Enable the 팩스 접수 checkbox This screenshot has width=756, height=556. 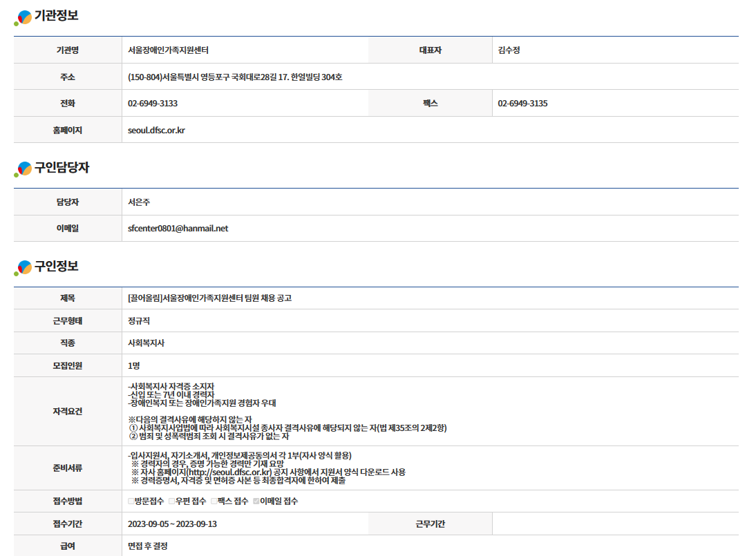pos(214,501)
